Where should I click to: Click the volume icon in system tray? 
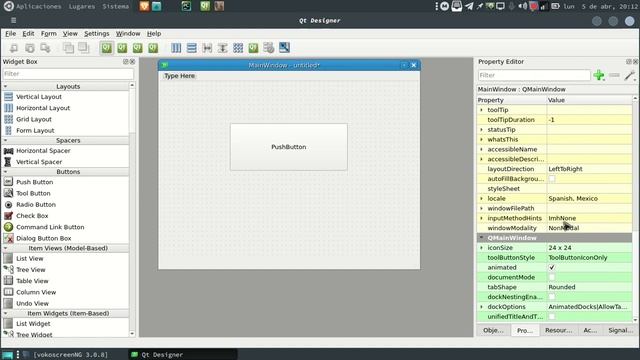522,6
